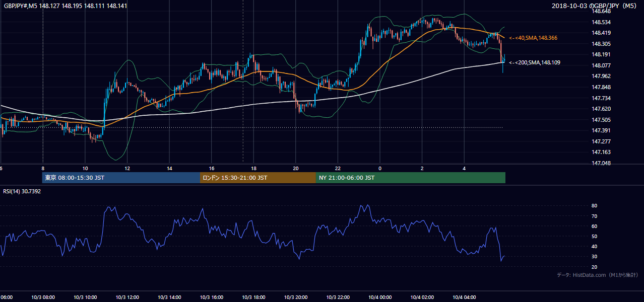This screenshot has width=644, height=302.
Task: Click price axis value 148.305
Action: [x=601, y=44]
